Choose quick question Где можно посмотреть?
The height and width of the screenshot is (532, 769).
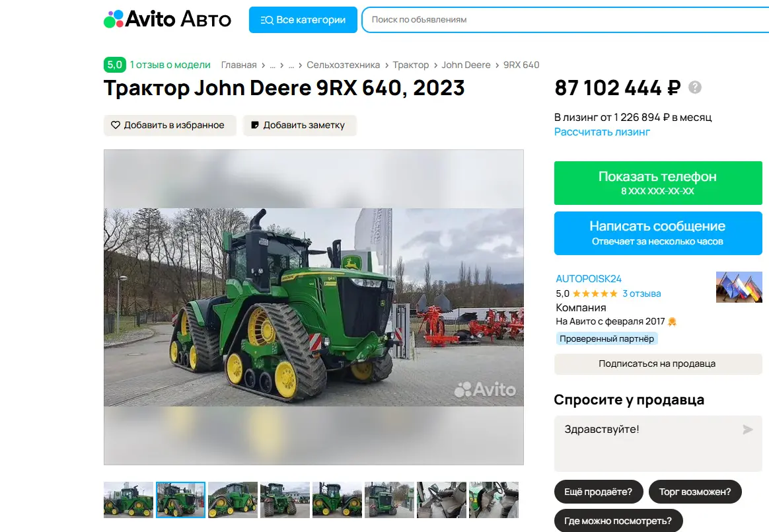coord(618,521)
